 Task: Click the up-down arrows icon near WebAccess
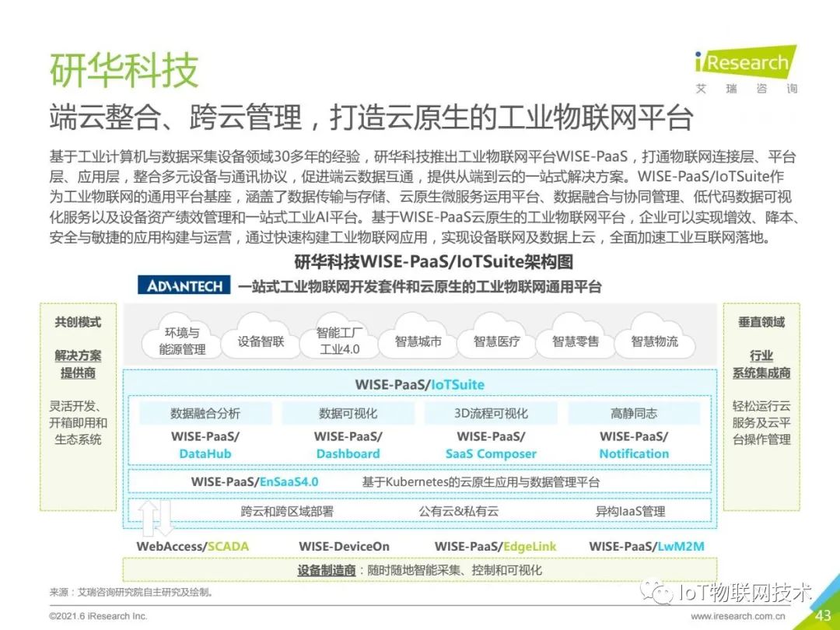(x=156, y=517)
